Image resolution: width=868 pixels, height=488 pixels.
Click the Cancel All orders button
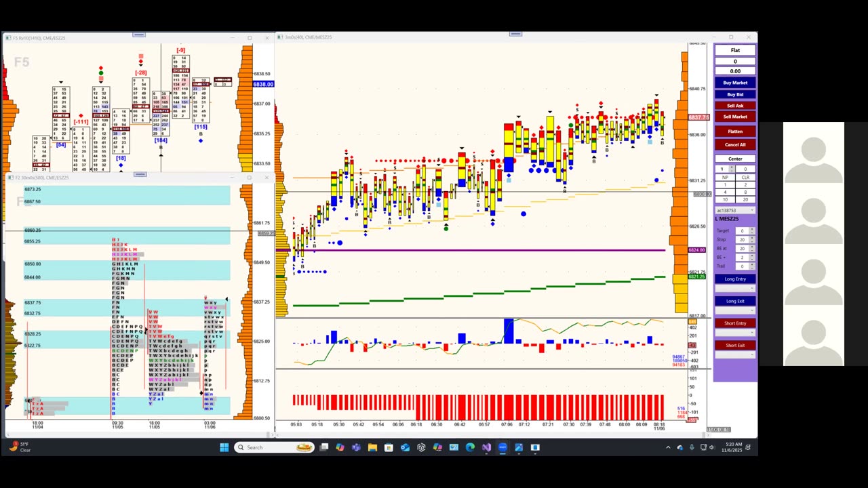[735, 144]
